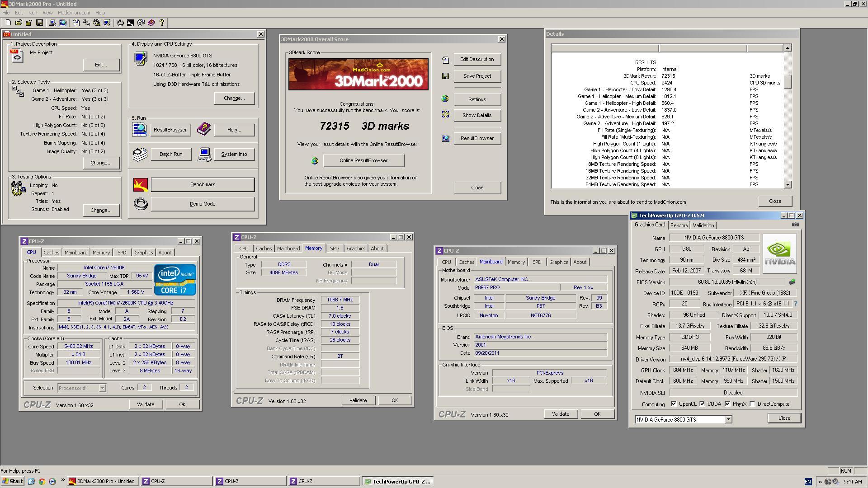Click the globe icon beside Online ResultBrowser

click(315, 160)
